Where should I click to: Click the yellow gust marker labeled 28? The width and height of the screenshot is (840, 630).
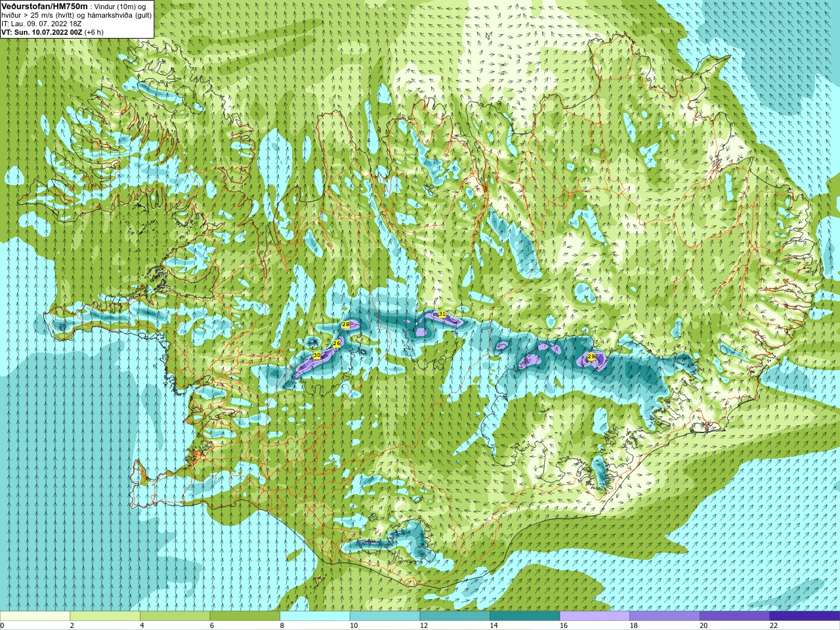(346, 324)
